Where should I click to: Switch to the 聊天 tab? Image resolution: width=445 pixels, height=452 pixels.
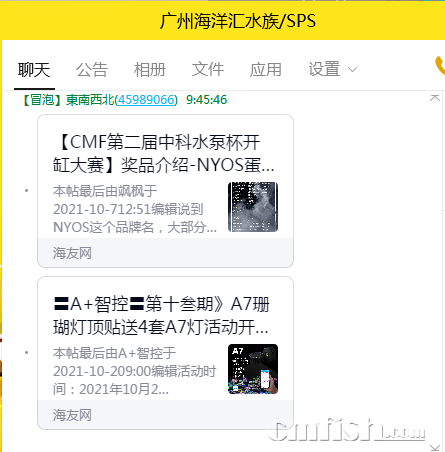(x=34, y=70)
